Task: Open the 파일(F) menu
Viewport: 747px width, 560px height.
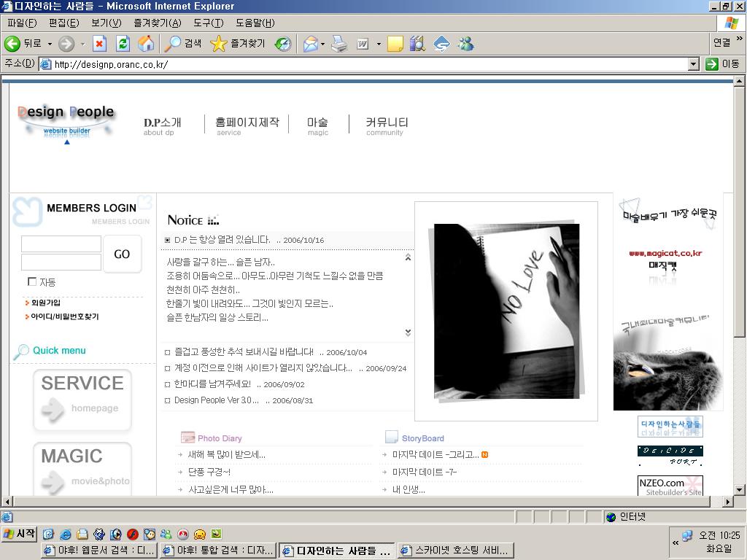Action: pos(22,23)
